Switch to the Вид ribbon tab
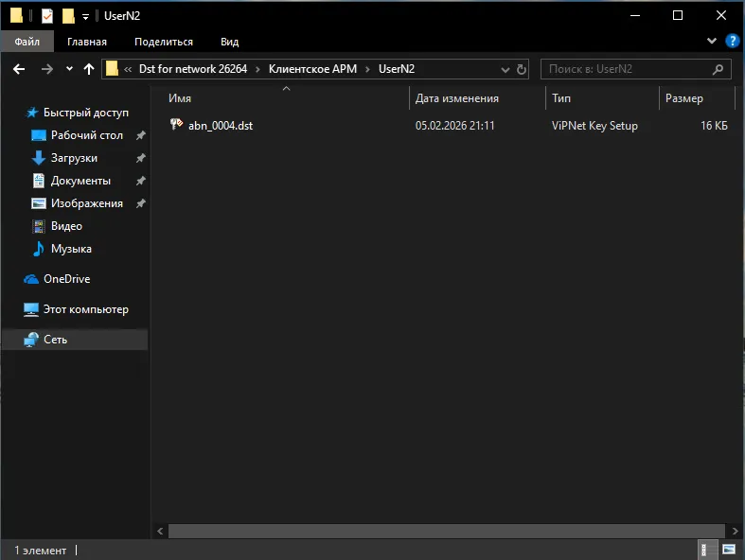This screenshot has height=560, width=745. (x=229, y=42)
